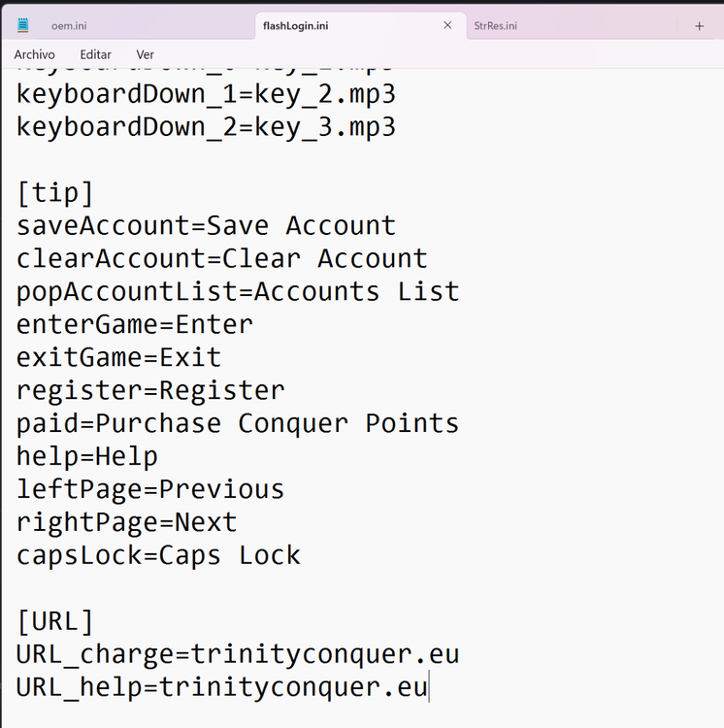
Task: Place cursor in the clearAccount=Clear Account line
Action: (x=221, y=259)
